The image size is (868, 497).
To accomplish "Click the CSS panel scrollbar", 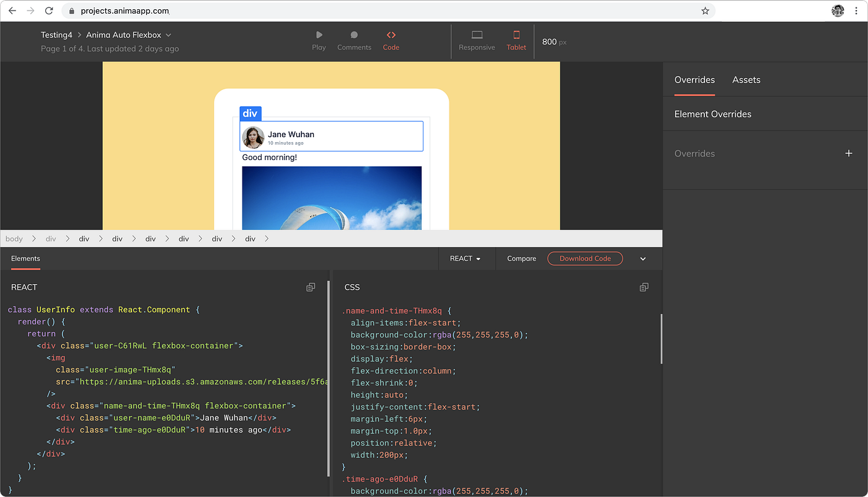I will 661,339.
